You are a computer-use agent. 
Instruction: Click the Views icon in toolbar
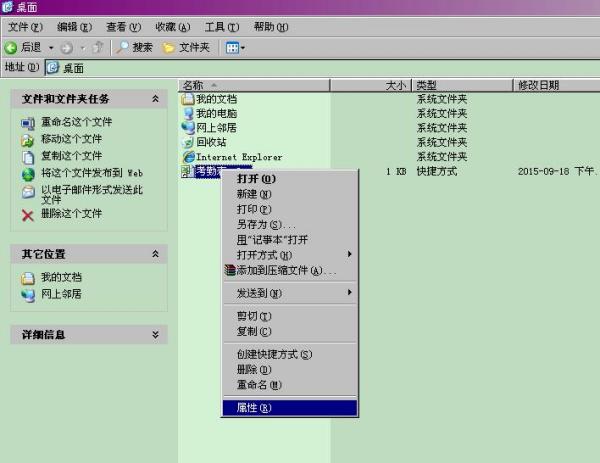[x=232, y=48]
